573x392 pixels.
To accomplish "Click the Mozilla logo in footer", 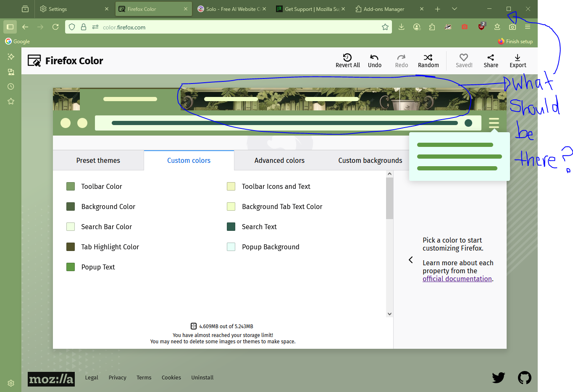I will tap(51, 379).
